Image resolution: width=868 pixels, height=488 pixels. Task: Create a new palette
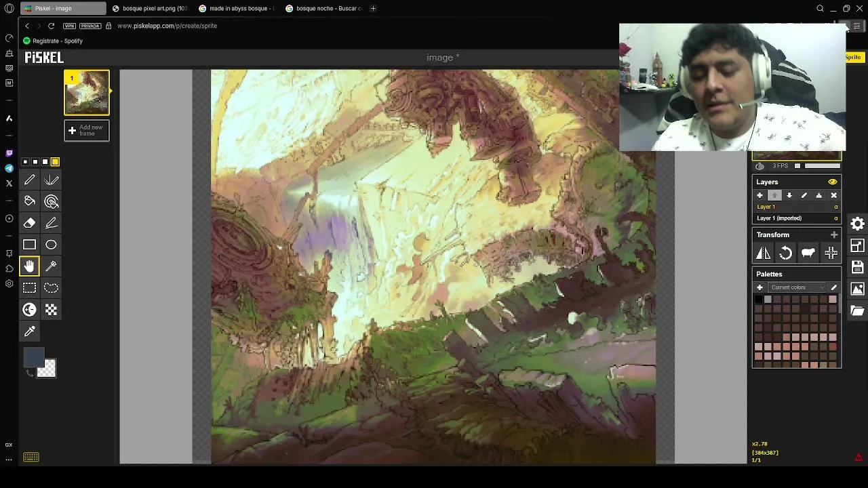click(759, 287)
